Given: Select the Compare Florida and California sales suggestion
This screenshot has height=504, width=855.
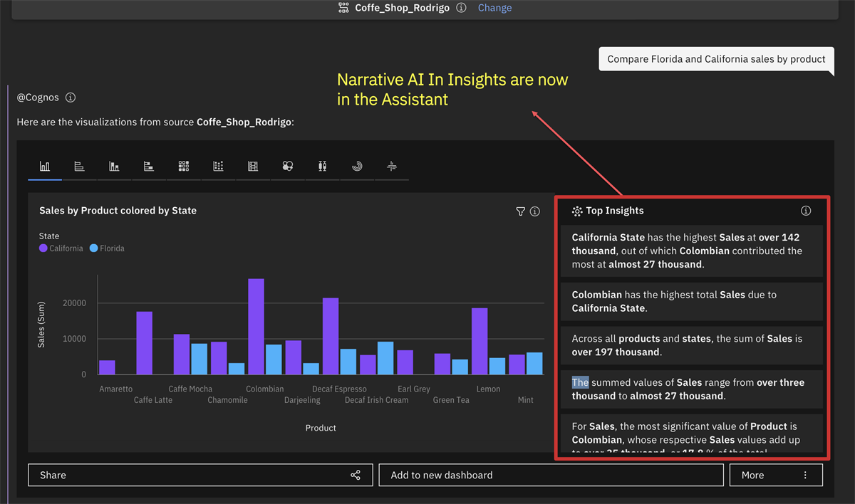Looking at the screenshot, I should [x=715, y=58].
